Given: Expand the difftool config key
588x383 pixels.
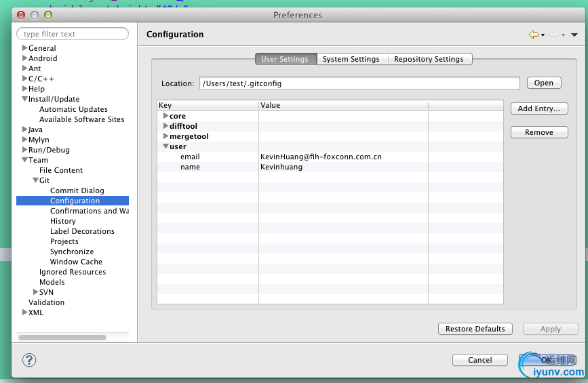Looking at the screenshot, I should click(x=165, y=126).
